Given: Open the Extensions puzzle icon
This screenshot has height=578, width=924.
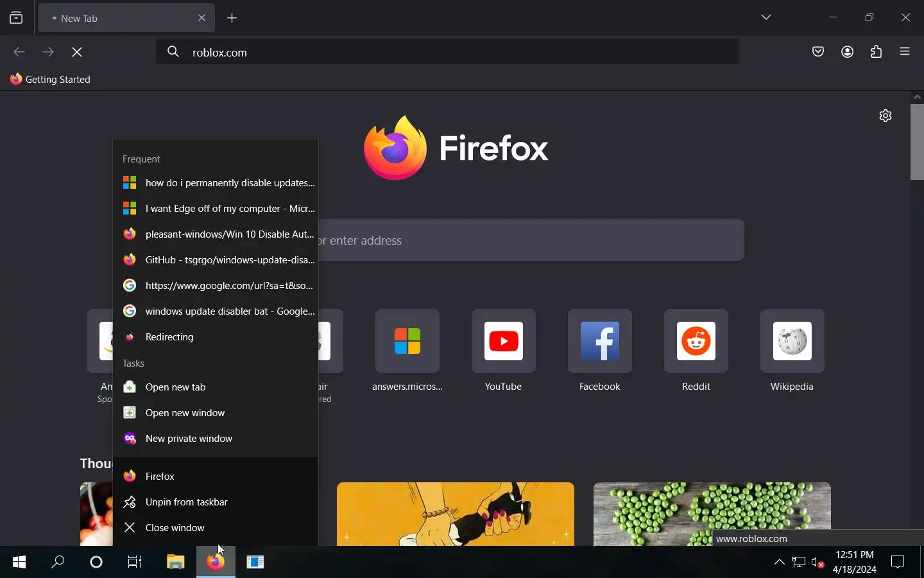Looking at the screenshot, I should 877,52.
